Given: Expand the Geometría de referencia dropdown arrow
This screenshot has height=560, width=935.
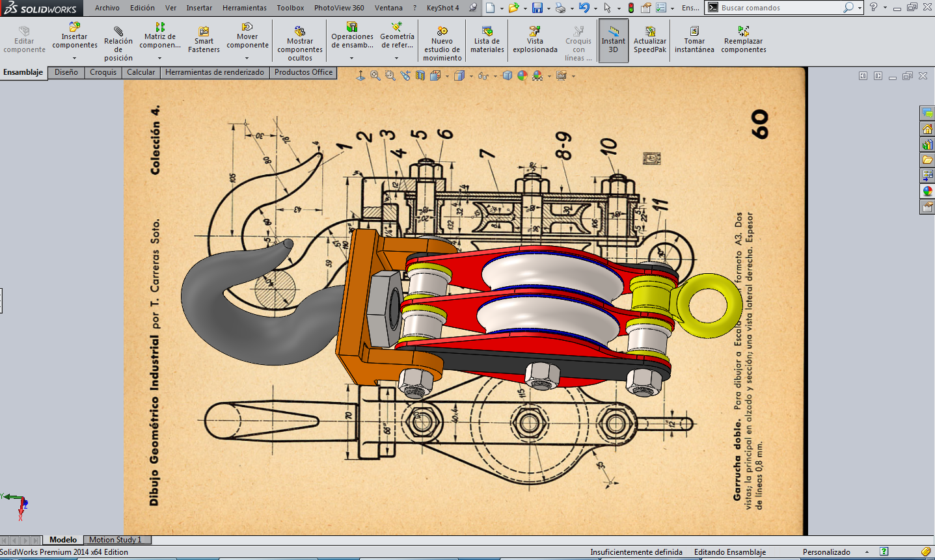Looking at the screenshot, I should pyautogui.click(x=396, y=59).
